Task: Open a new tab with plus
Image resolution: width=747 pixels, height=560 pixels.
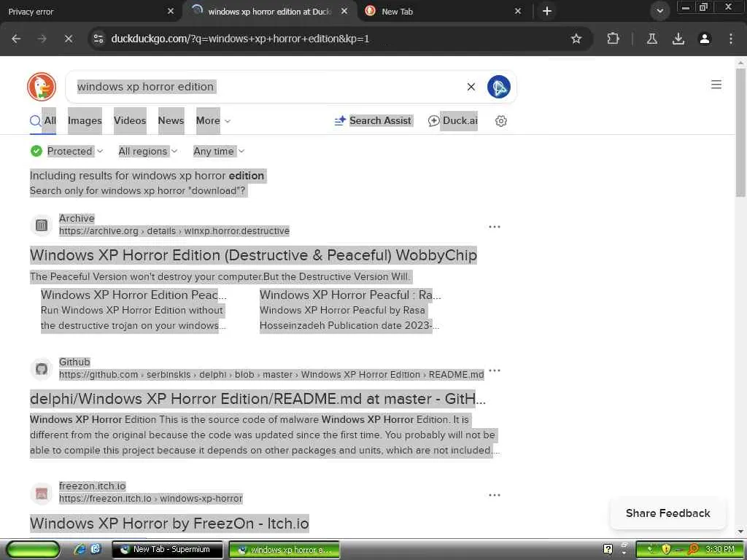Action: tap(547, 11)
